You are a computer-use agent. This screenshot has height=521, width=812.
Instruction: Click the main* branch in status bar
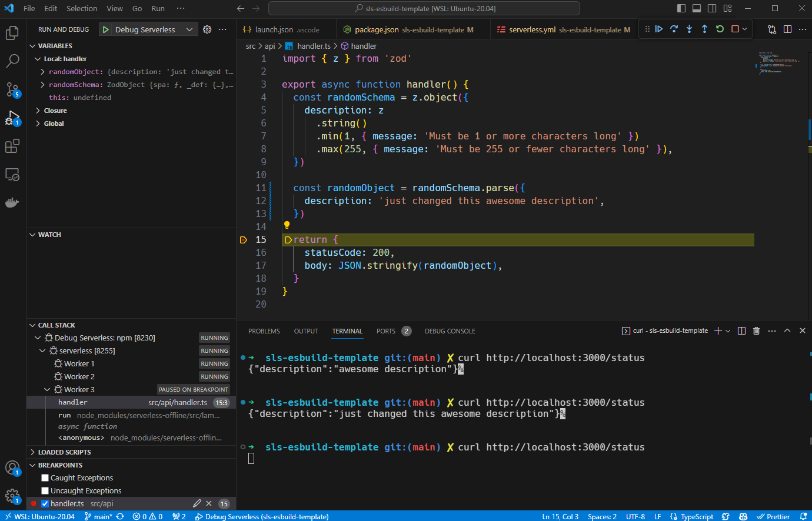click(x=98, y=516)
